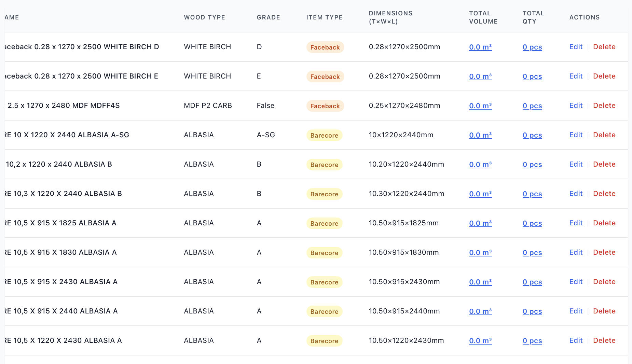This screenshot has width=632, height=364.
Task: Delete the 10.50×915×2440mm Barecore row
Action: coord(604,311)
